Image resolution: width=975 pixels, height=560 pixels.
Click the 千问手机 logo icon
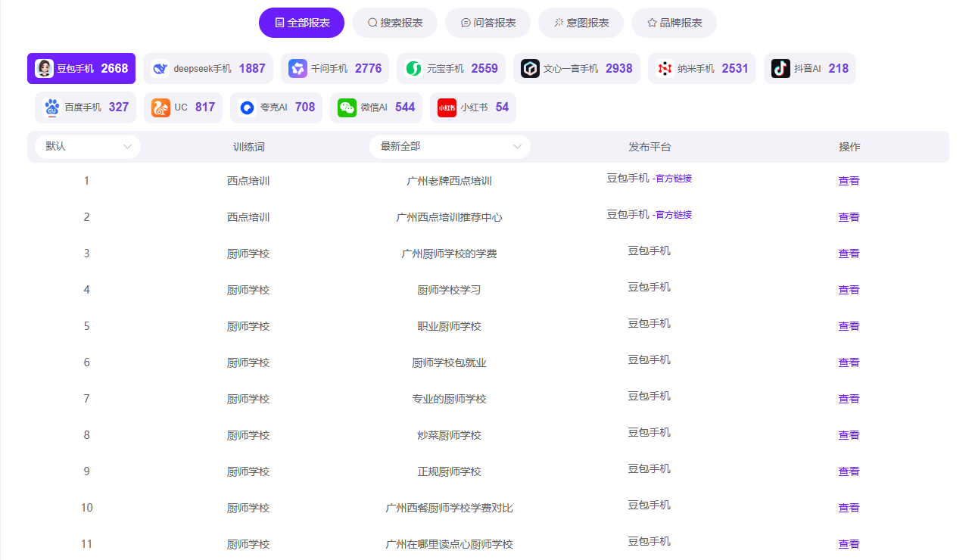click(297, 68)
